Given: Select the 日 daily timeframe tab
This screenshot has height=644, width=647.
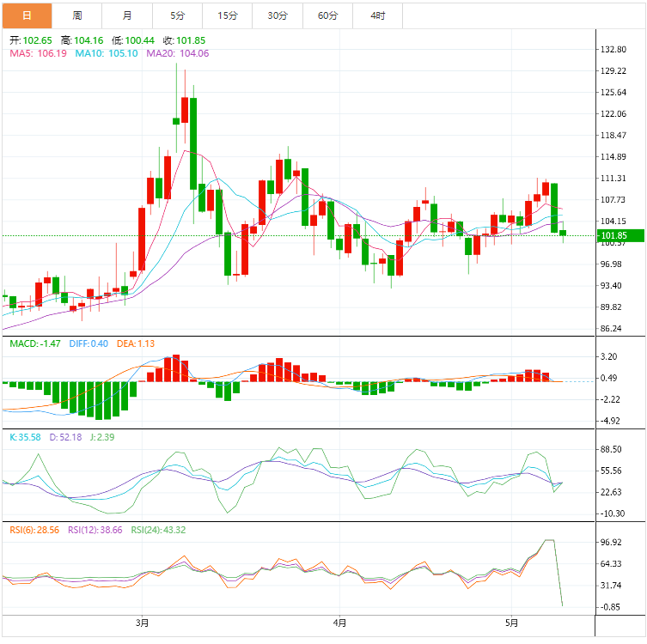Looking at the screenshot, I should point(27,15).
